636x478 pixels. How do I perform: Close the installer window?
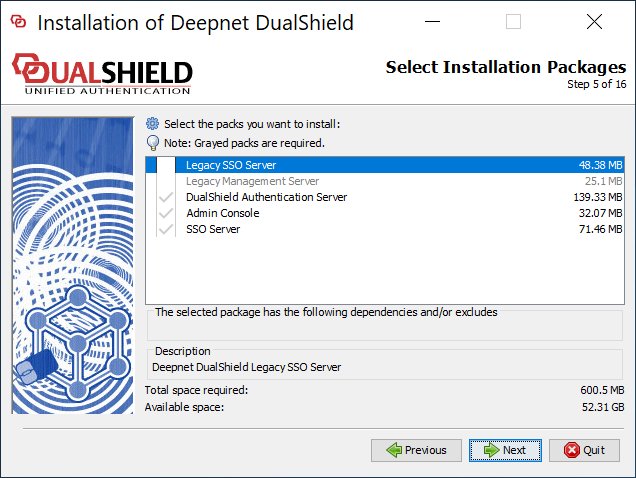coord(594,22)
